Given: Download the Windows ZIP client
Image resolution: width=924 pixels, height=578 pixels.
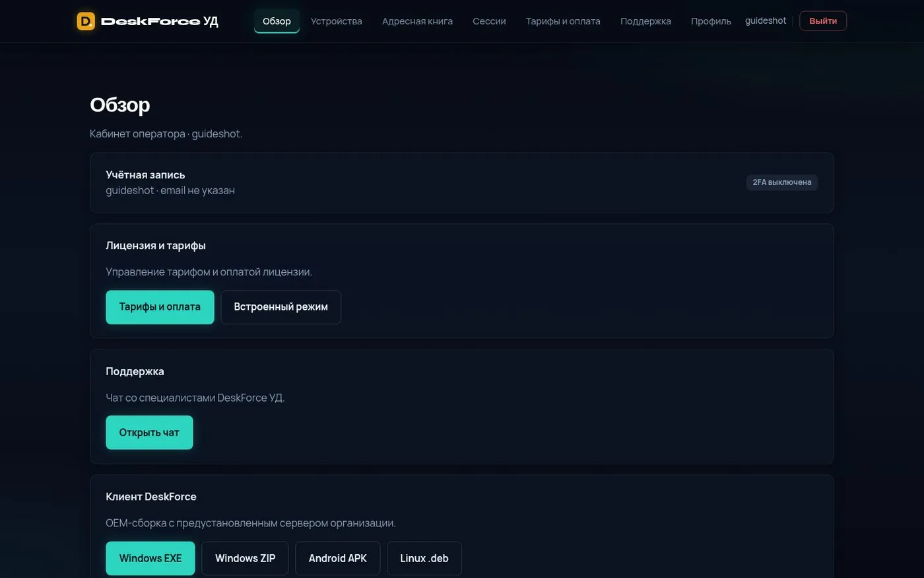Looking at the screenshot, I should (x=245, y=559).
